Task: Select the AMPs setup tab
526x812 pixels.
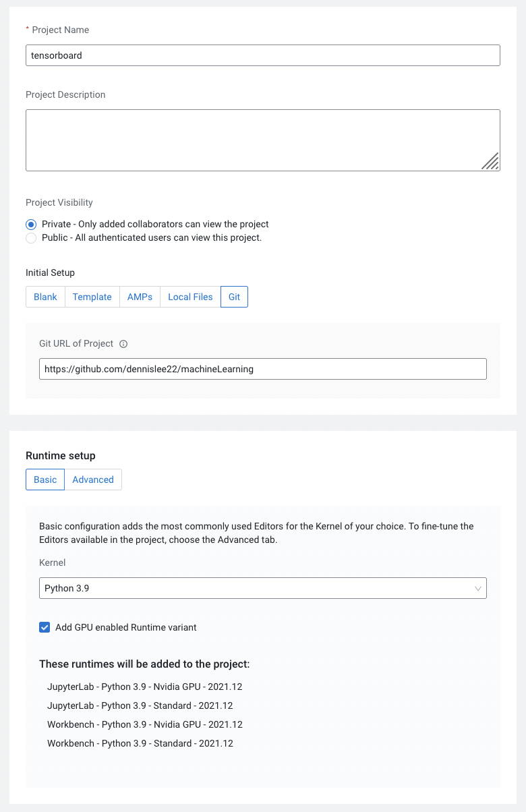Action: click(140, 297)
